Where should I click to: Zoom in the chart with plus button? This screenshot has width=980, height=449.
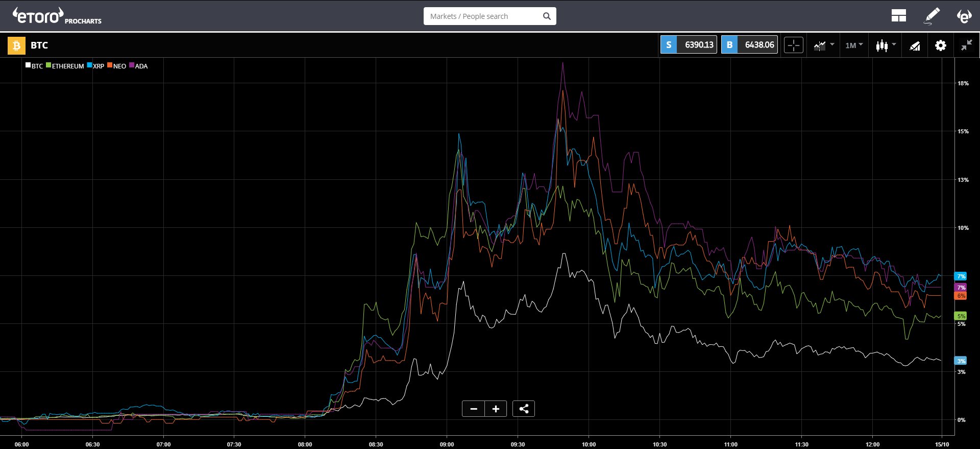click(496, 409)
